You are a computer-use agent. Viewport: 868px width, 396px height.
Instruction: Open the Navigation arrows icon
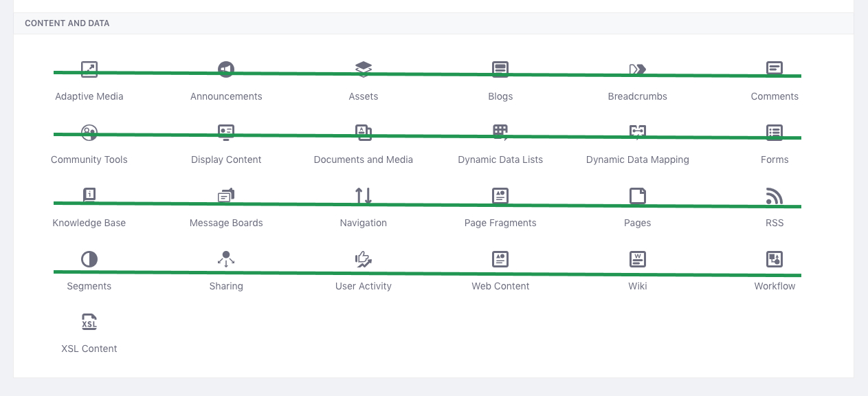(x=364, y=196)
